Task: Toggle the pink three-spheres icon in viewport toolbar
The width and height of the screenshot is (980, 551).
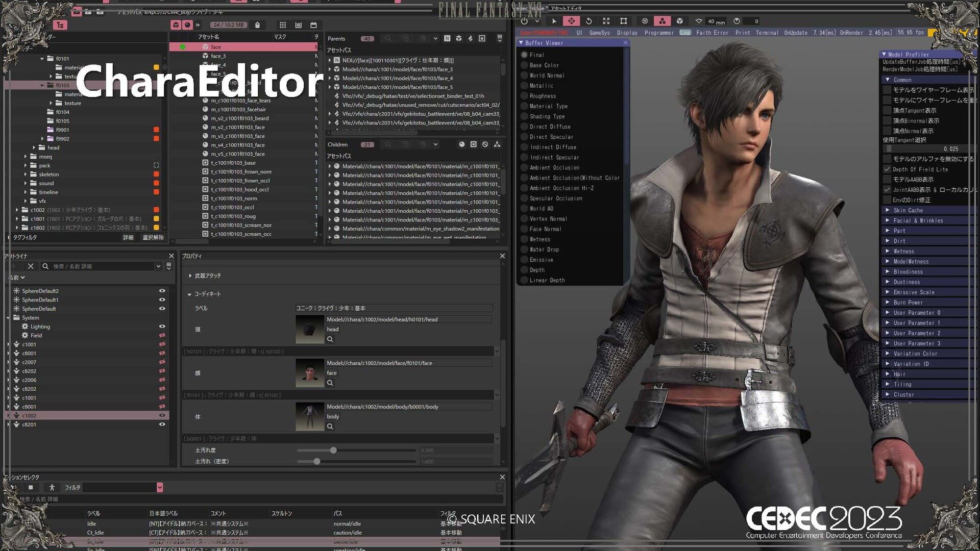Action: [662, 21]
